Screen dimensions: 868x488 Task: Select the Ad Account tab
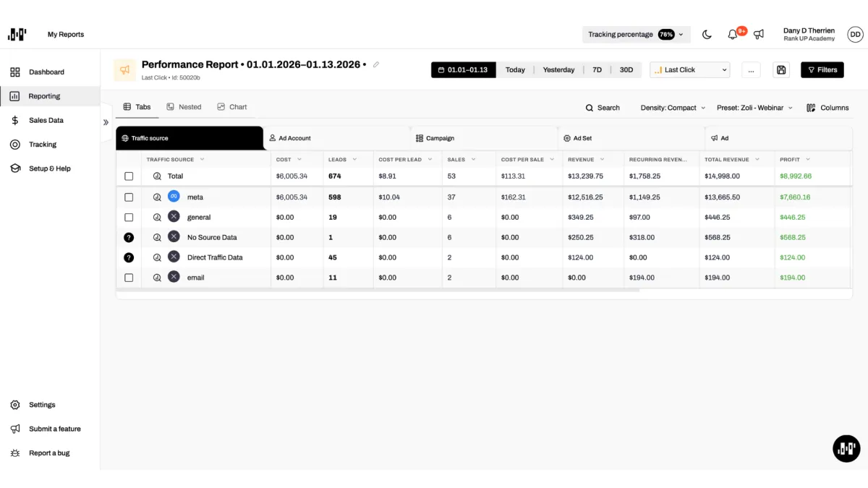coord(336,138)
